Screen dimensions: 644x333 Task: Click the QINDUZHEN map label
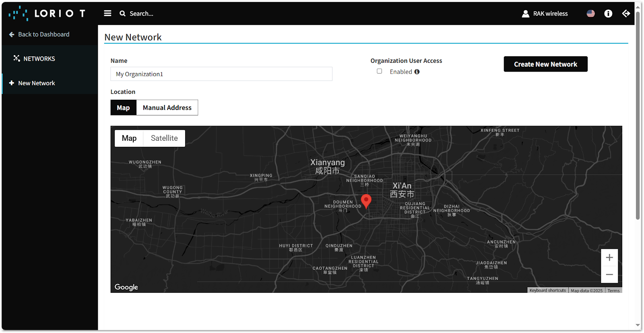tap(339, 247)
